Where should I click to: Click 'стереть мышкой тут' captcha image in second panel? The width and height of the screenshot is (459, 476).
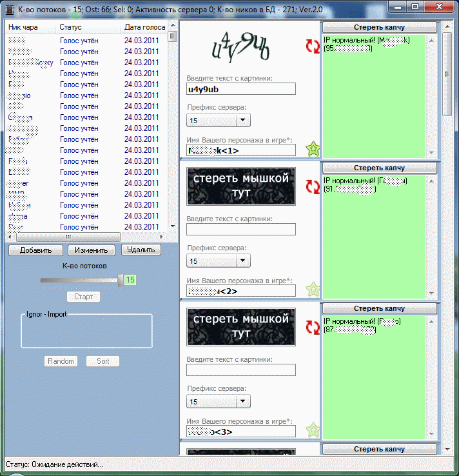point(240,186)
